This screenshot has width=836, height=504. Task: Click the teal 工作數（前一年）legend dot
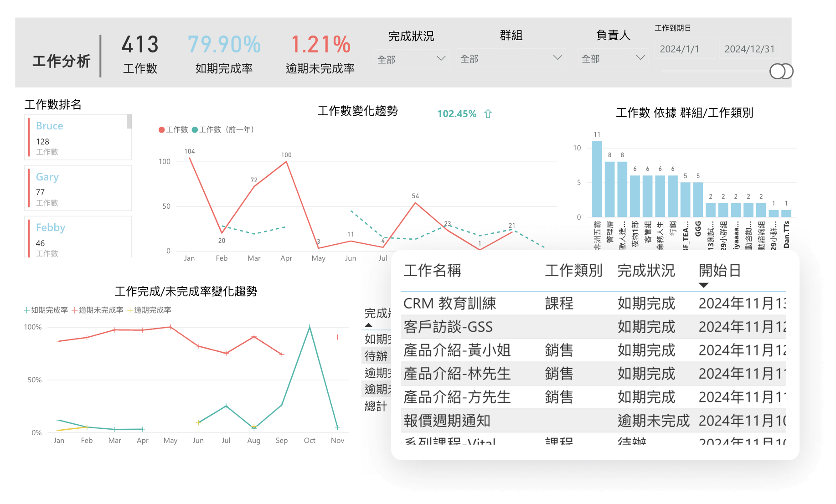195,130
